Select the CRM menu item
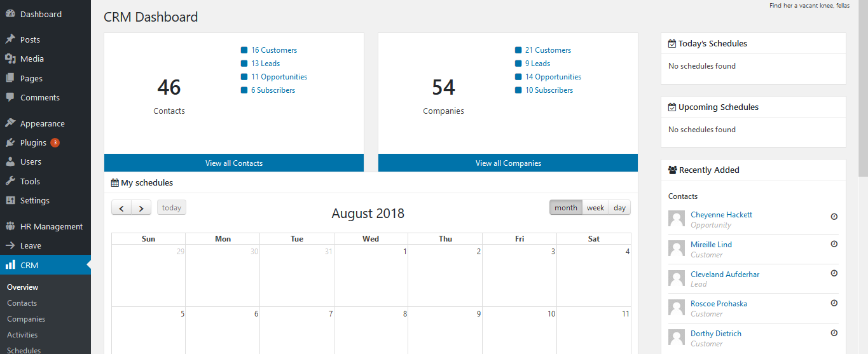 45,265
